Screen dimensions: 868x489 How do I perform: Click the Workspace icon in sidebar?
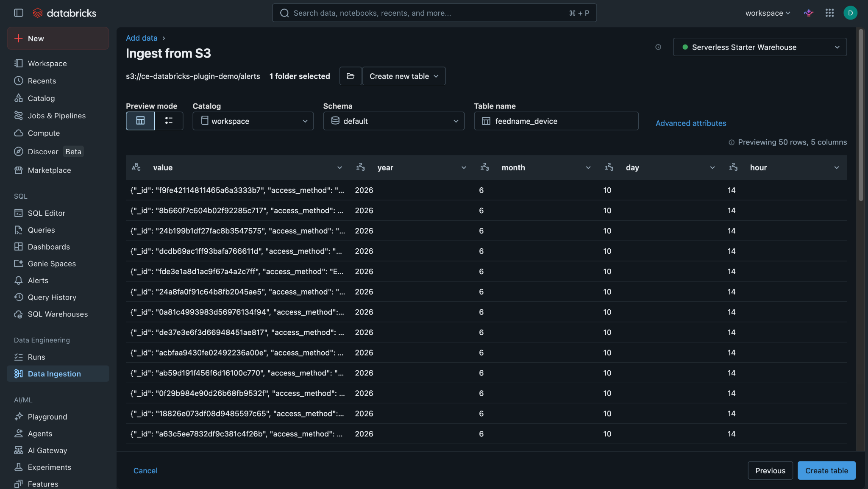coord(19,63)
